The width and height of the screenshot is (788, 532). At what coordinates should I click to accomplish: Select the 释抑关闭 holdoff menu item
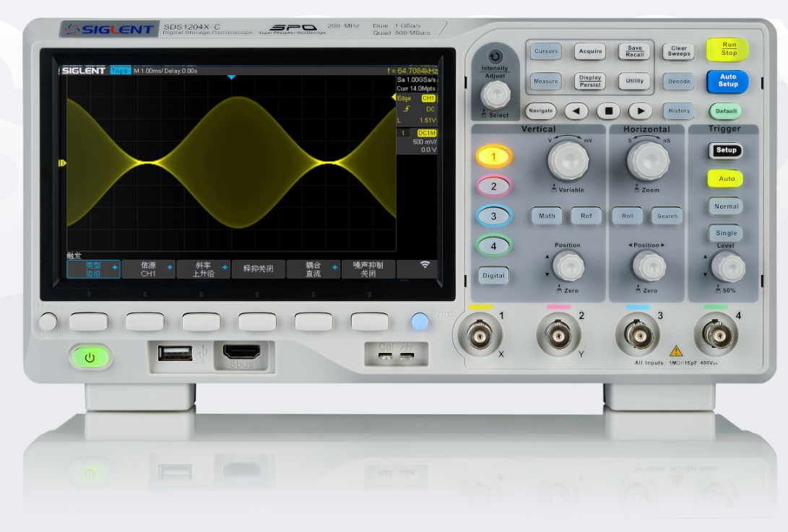tap(259, 269)
